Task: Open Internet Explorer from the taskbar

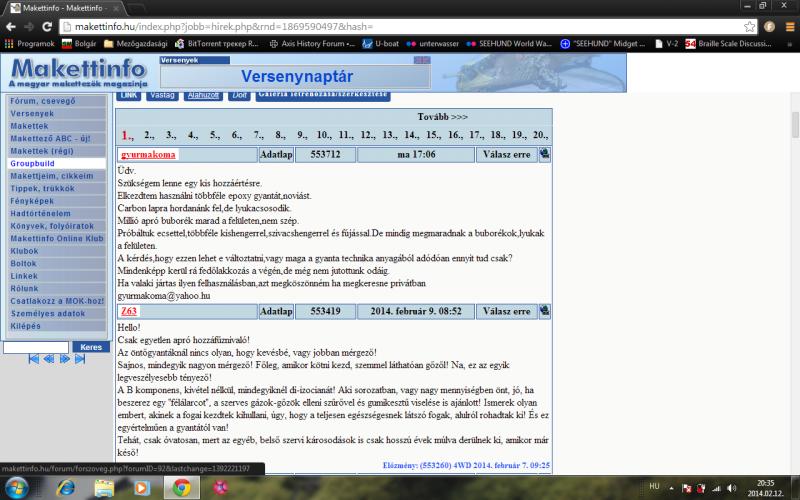Action: [65, 487]
